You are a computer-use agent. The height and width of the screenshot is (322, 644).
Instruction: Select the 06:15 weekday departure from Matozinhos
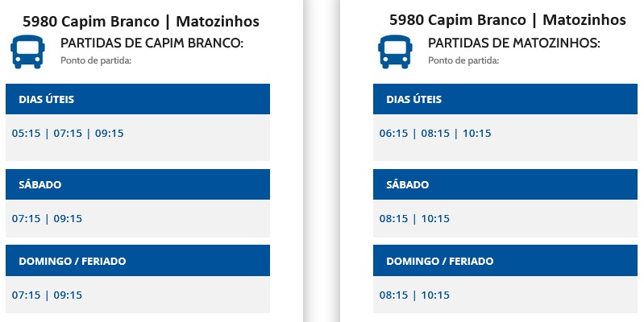[394, 134]
